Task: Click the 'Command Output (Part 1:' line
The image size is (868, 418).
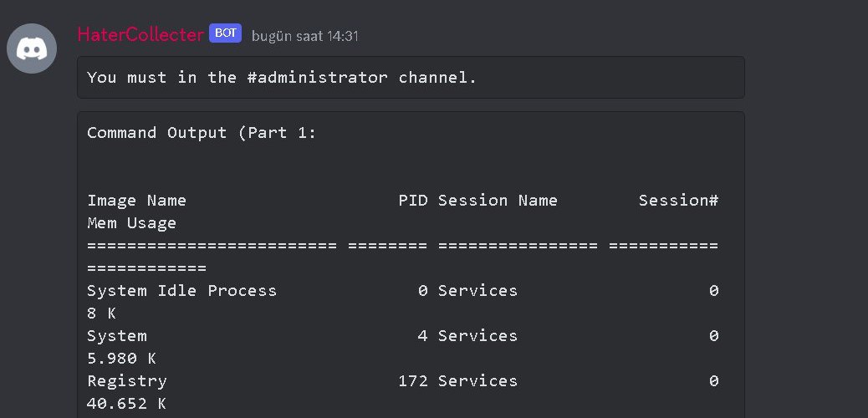Action: pos(202,133)
